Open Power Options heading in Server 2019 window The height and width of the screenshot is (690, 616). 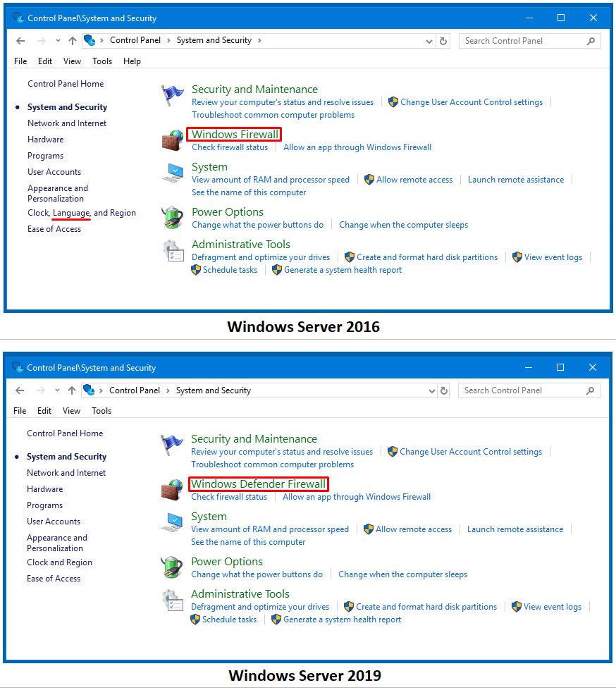click(227, 562)
